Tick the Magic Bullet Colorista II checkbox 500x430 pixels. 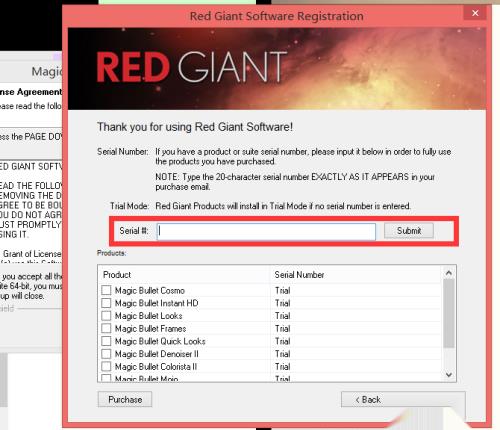tap(106, 366)
